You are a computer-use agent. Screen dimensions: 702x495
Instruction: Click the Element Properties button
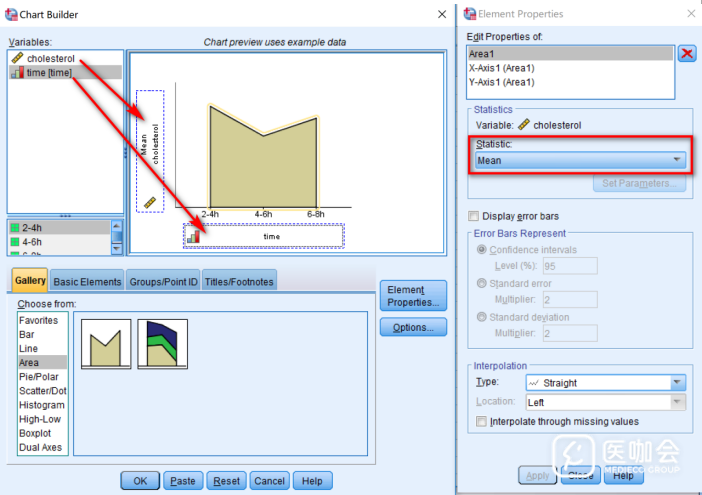click(412, 296)
